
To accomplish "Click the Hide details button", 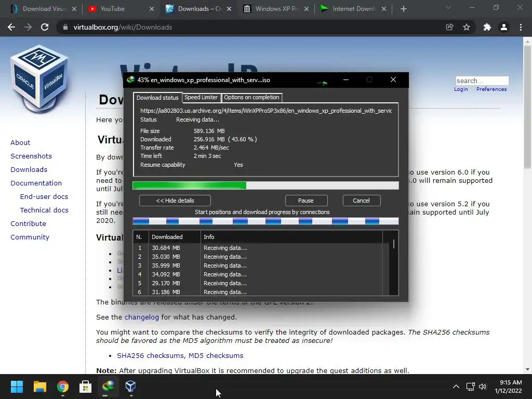I will pyautogui.click(x=175, y=201).
